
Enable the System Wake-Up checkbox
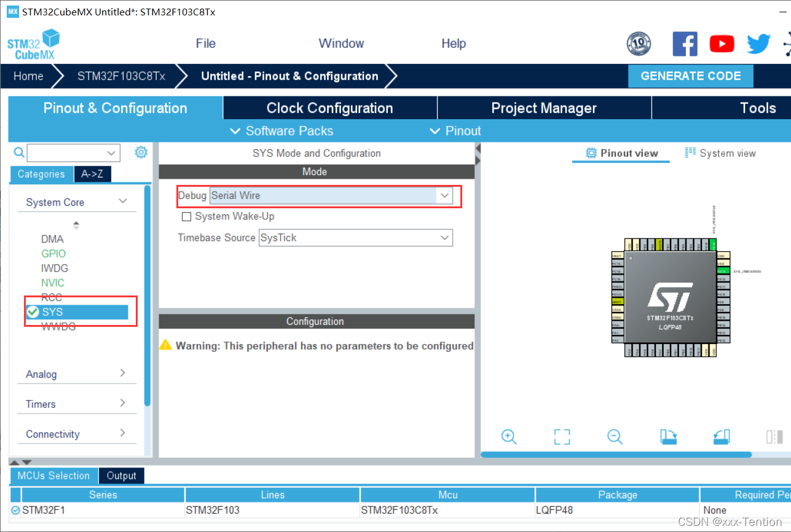tap(187, 217)
